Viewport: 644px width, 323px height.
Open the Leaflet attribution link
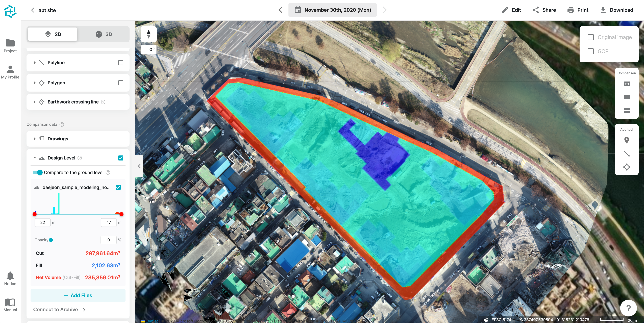152,321
